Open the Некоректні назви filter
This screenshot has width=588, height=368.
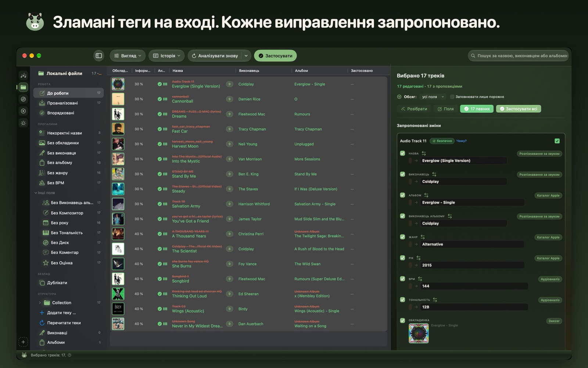pyautogui.click(x=69, y=133)
